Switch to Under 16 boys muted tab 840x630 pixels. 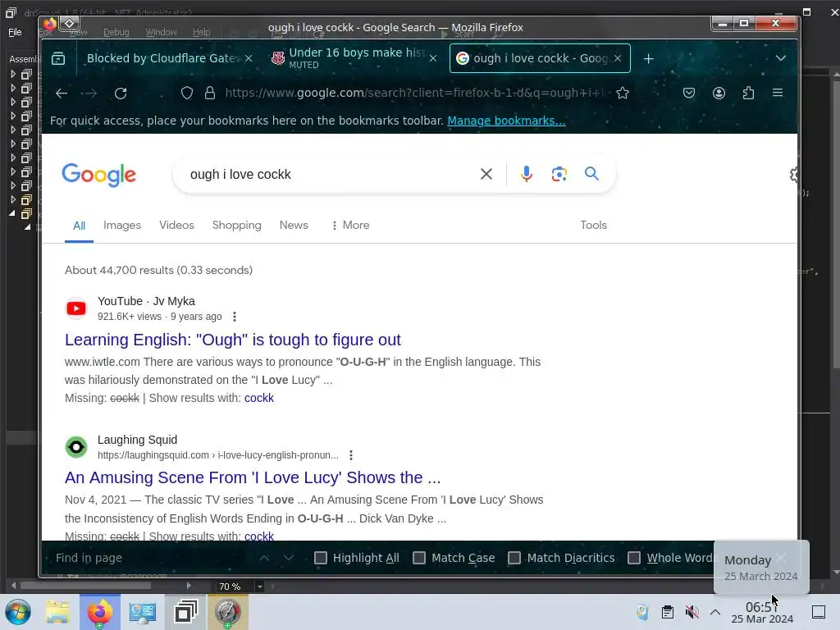pos(354,58)
